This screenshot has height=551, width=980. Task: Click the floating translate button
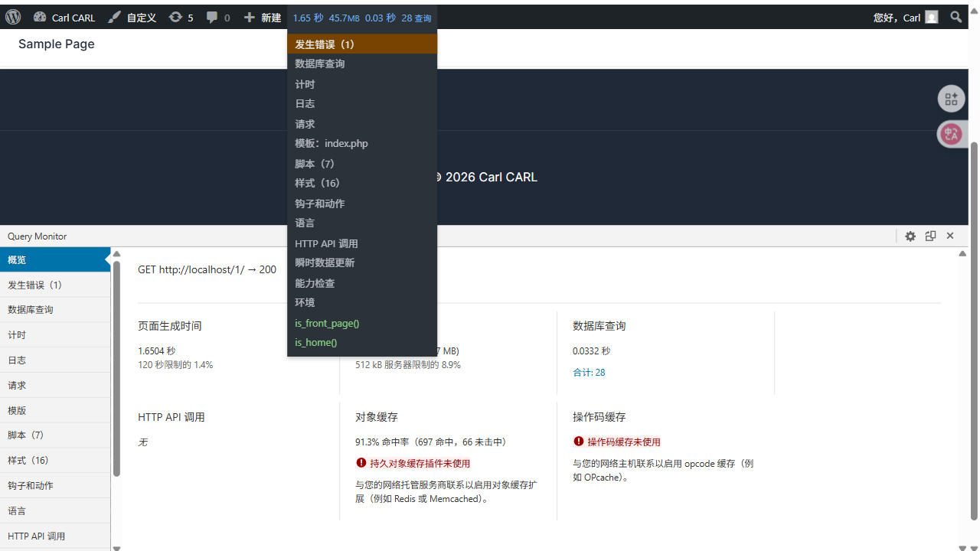coord(951,133)
